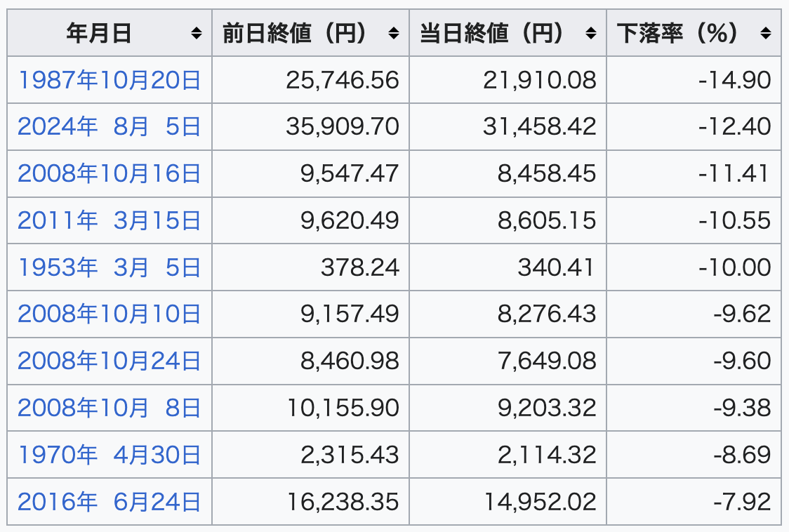Open the 1970年 4月30日 date link
Screen dimensions: 789x532
(x=110, y=455)
